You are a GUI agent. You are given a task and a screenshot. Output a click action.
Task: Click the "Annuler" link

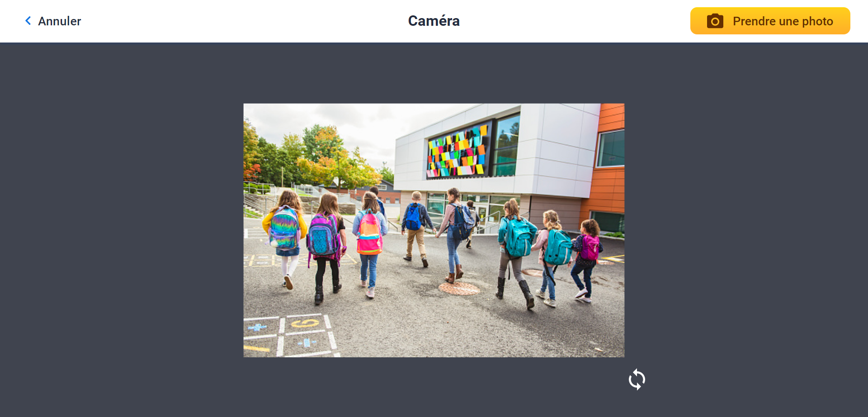coord(59,21)
